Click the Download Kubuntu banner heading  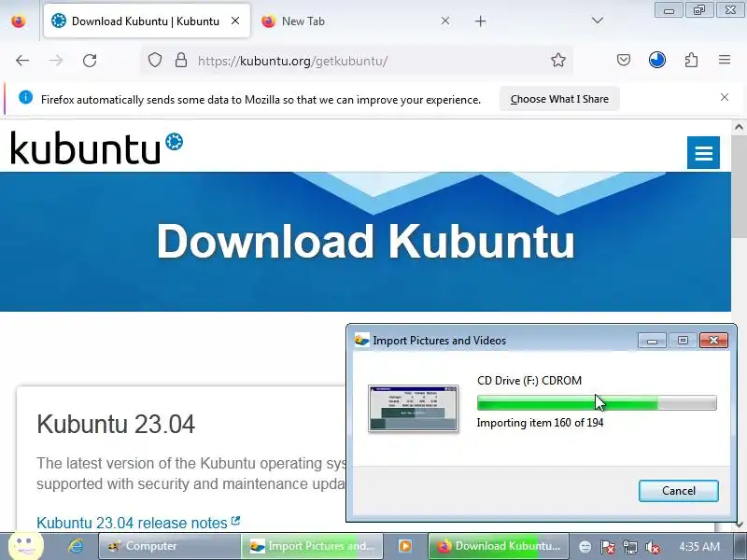point(366,241)
